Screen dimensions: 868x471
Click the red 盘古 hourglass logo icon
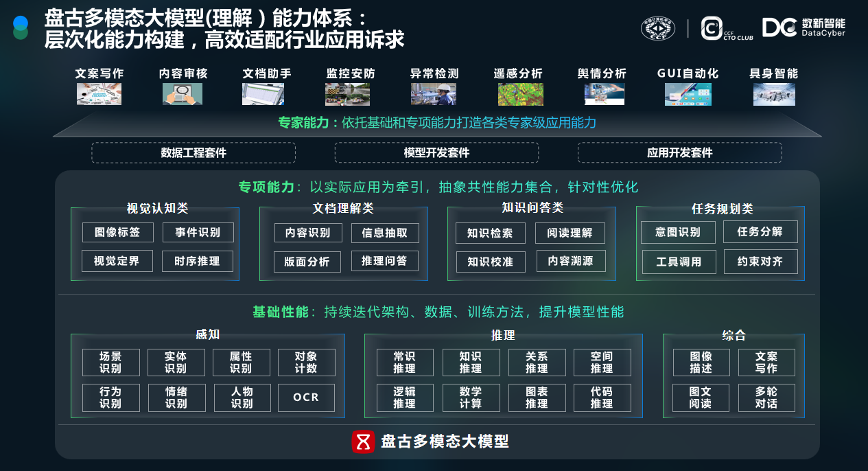click(363, 441)
